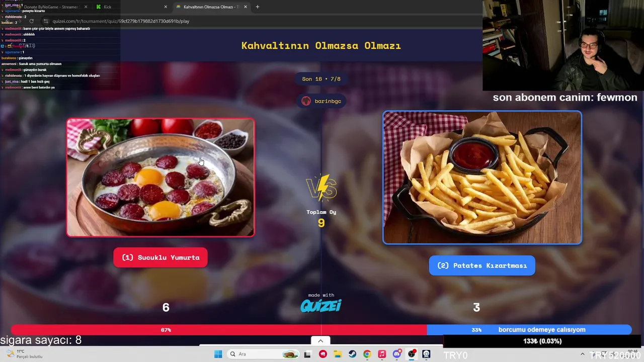This screenshot has height=362, width=644.
Task: Click the Son 16 • 7/8 round indicator
Action: coord(321,79)
